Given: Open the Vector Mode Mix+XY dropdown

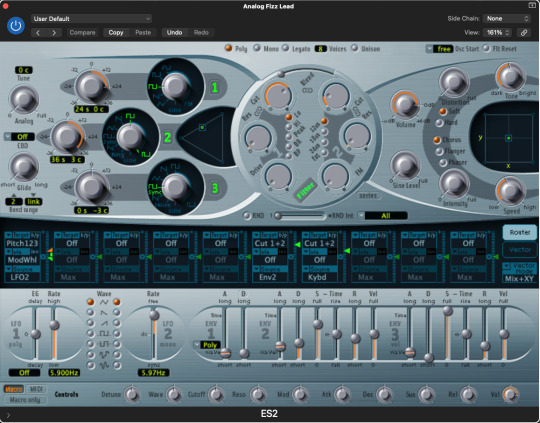Looking at the screenshot, I should (519, 278).
